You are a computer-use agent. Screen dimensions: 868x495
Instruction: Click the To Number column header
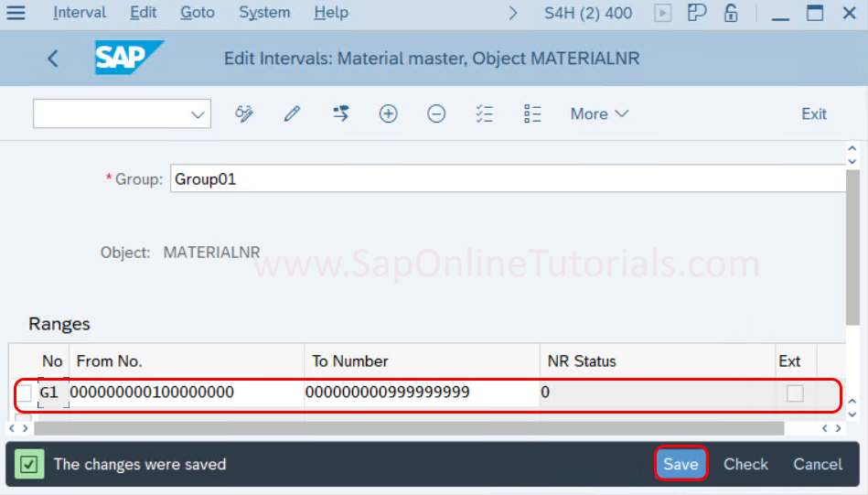pos(422,361)
